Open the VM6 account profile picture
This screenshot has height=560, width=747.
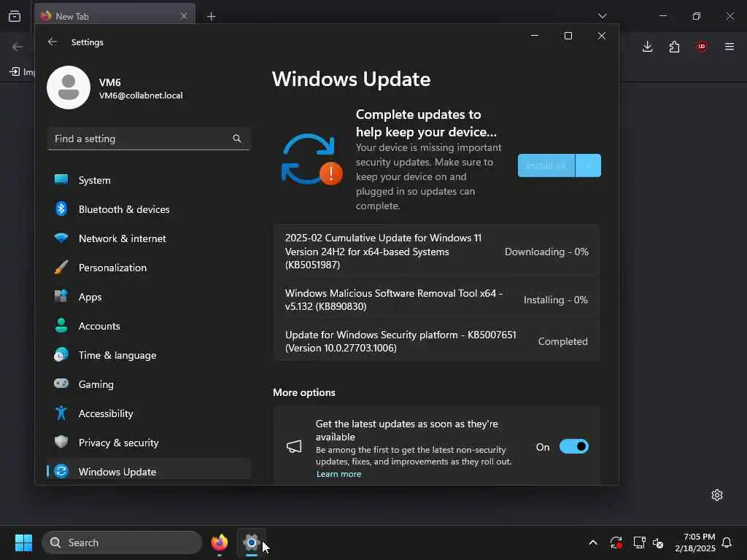point(69,87)
